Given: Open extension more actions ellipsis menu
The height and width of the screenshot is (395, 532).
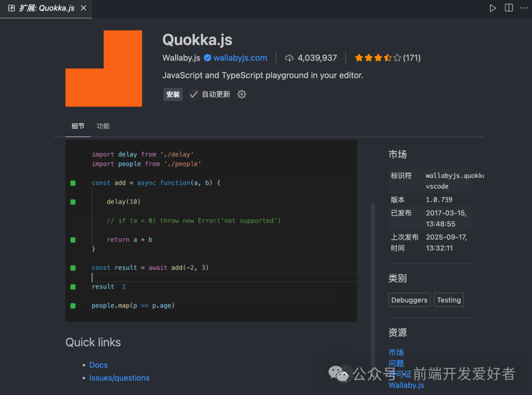Looking at the screenshot, I should click(x=524, y=8).
